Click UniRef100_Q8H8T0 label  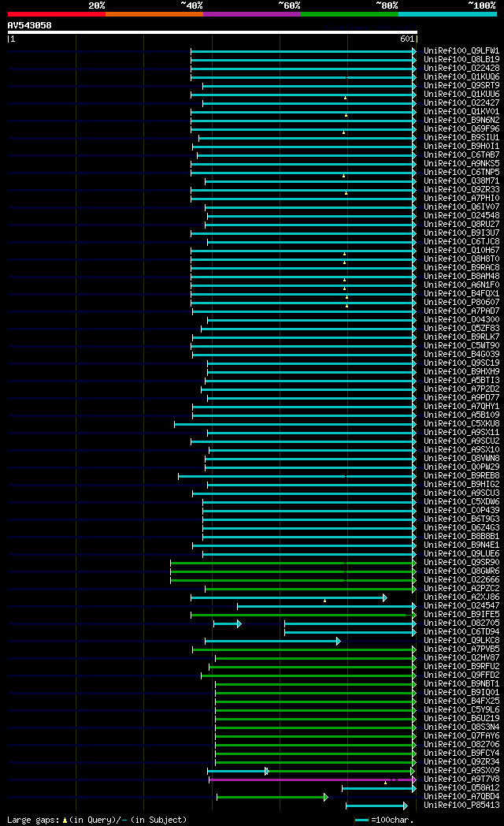[461, 259]
